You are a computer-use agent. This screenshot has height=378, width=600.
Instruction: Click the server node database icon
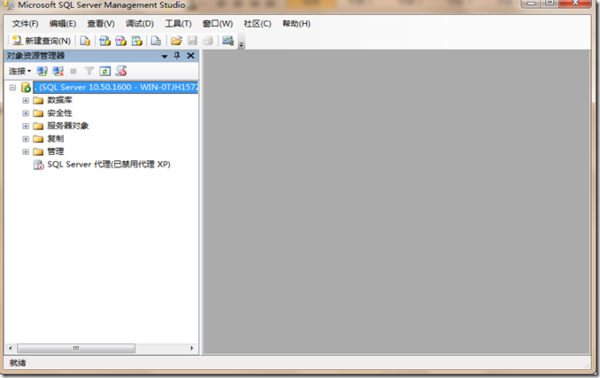click(x=26, y=88)
